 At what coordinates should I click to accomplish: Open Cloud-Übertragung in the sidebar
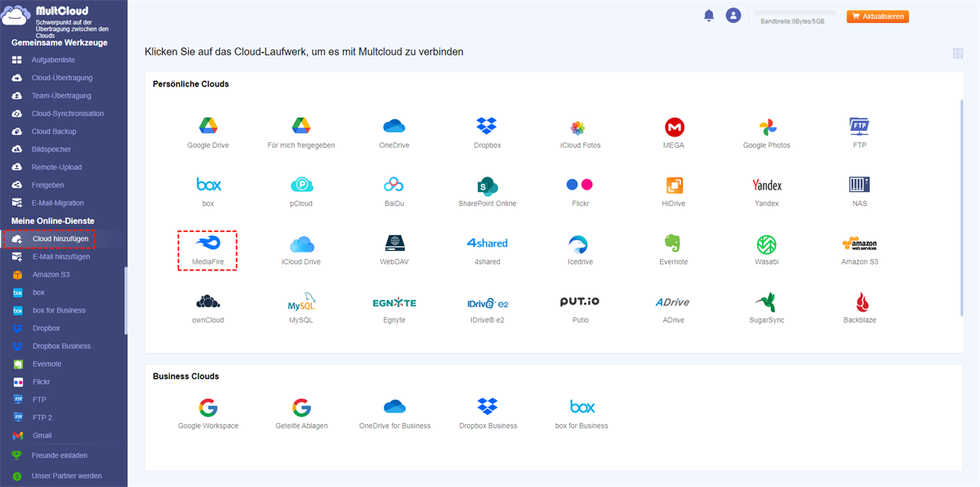62,78
